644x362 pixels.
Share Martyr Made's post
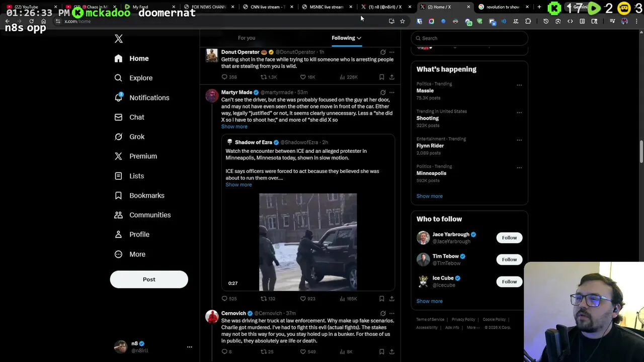[x=391, y=299]
